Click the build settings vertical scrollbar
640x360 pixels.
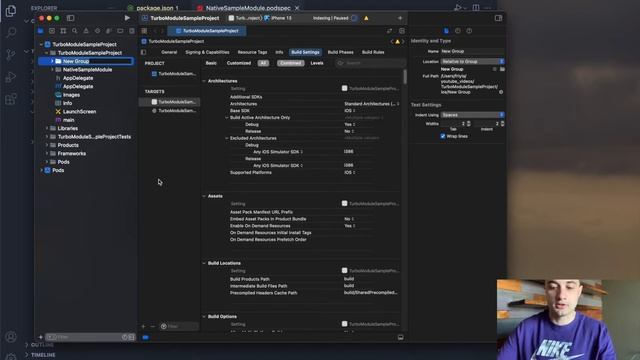tap(405, 76)
